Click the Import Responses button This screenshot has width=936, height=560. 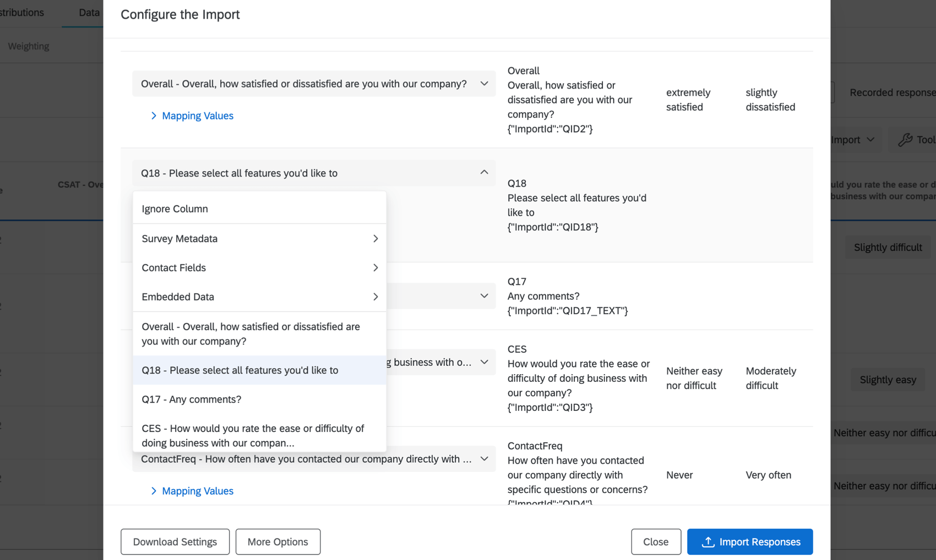pos(750,542)
